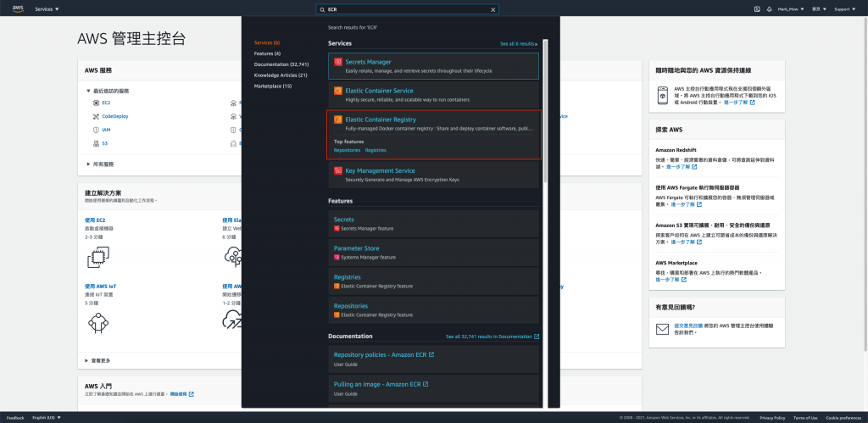Viewport: 868px width, 423px height.
Task: Open Repositories under Top features
Action: pos(347,151)
